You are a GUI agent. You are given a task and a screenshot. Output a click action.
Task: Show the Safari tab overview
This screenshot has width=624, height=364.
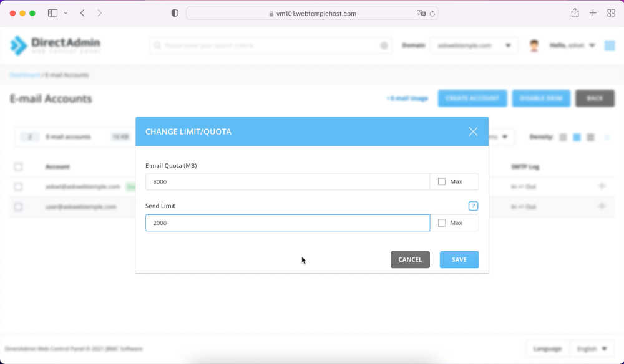coord(612,13)
